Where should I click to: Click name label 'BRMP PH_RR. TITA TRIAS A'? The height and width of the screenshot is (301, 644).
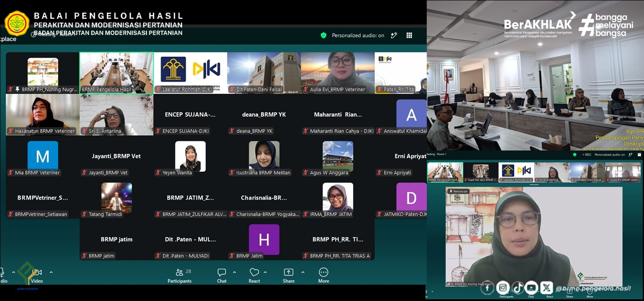coord(340,256)
